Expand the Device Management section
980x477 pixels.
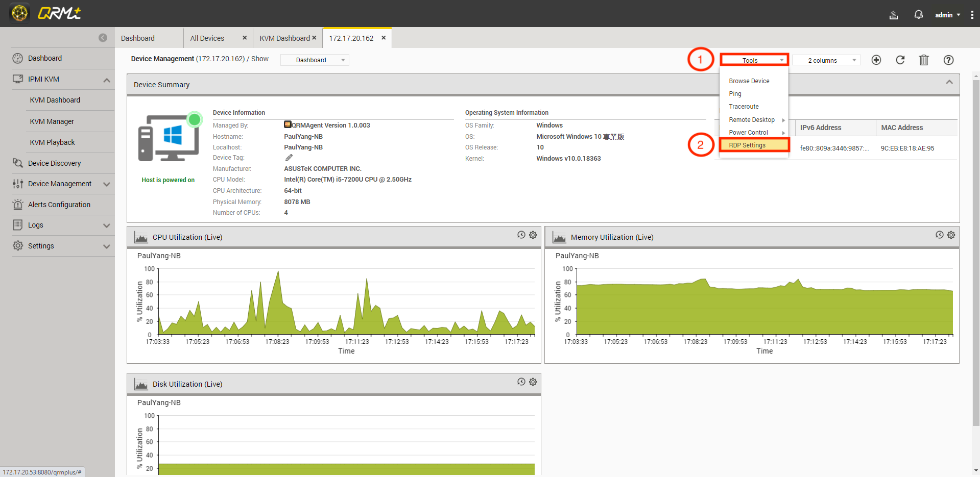pyautogui.click(x=106, y=184)
